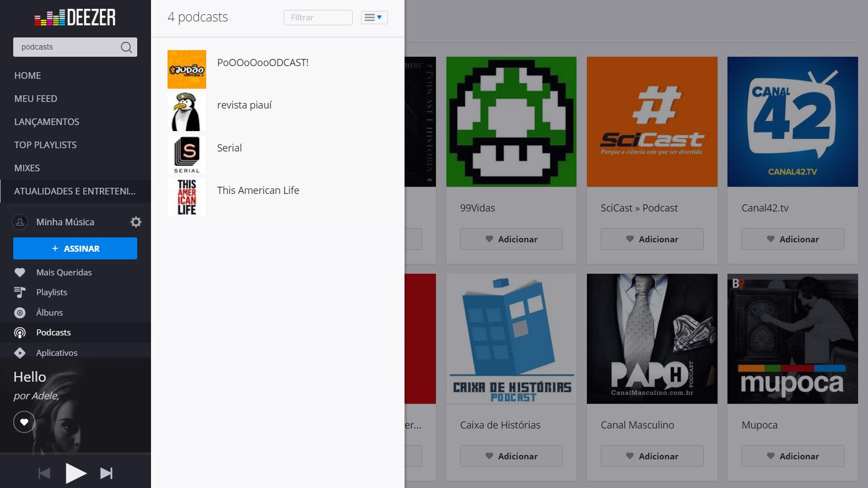Viewport: 868px width, 488px height.
Task: Open the settings gear beside Minha Música
Action: click(x=136, y=222)
